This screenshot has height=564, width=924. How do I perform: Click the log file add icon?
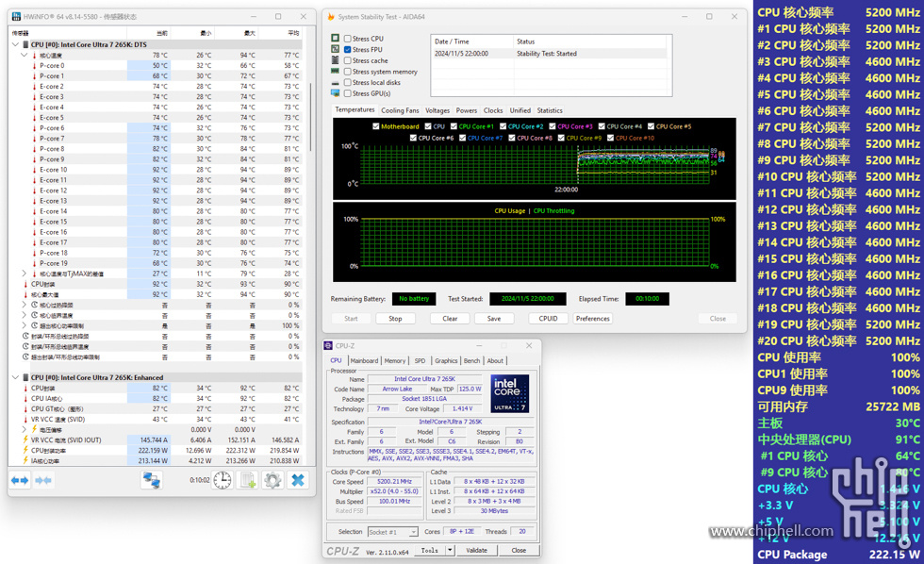(x=248, y=480)
